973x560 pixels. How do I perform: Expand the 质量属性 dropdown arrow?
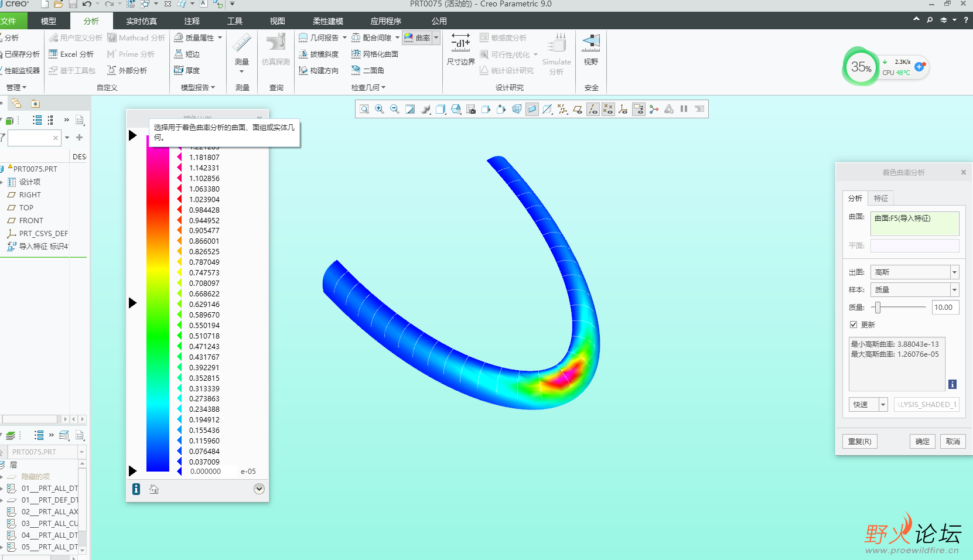pyautogui.click(x=220, y=37)
